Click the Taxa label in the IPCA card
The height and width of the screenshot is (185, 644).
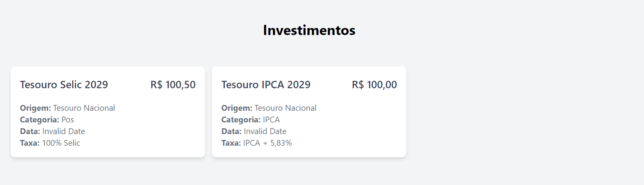(231, 143)
